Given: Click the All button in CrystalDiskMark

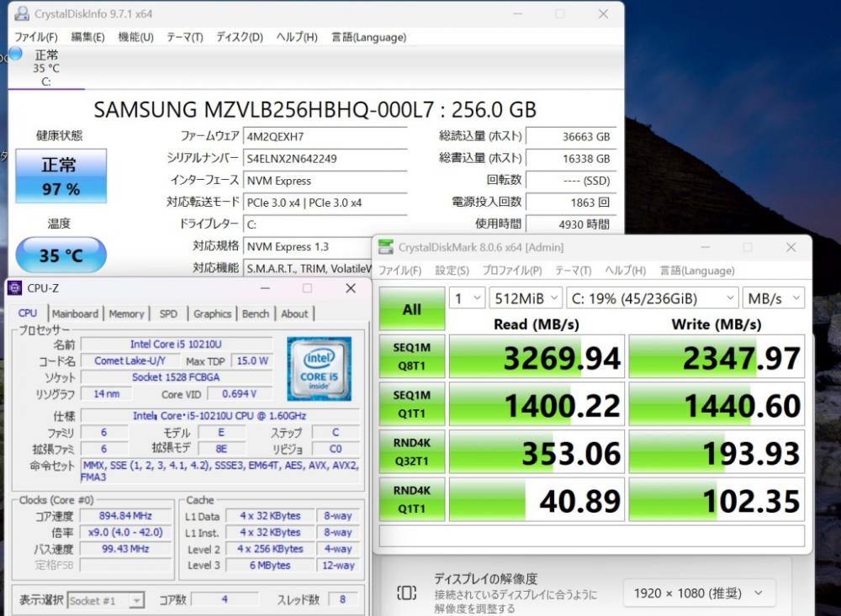Looking at the screenshot, I should coord(412,308).
